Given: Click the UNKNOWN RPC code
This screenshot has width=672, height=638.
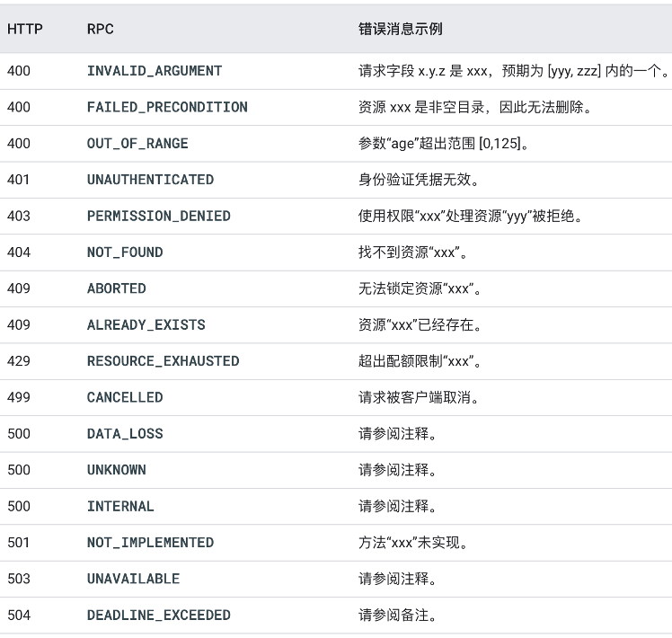Looking at the screenshot, I should click(117, 470).
